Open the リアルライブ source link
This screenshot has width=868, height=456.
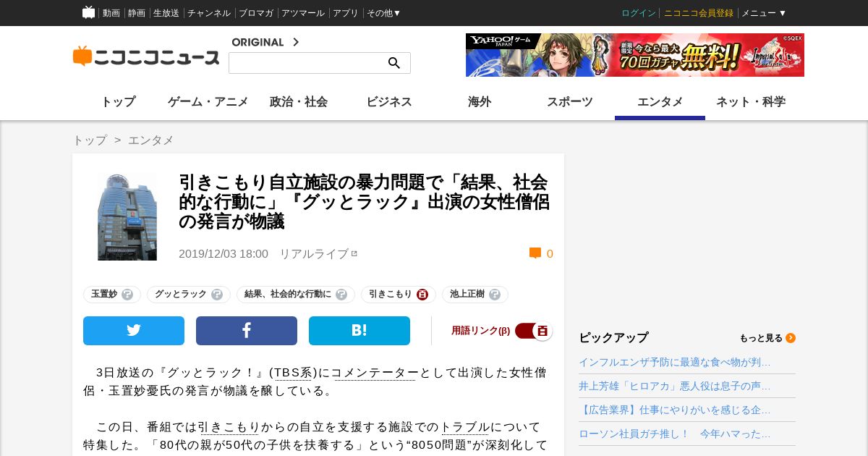point(314,253)
